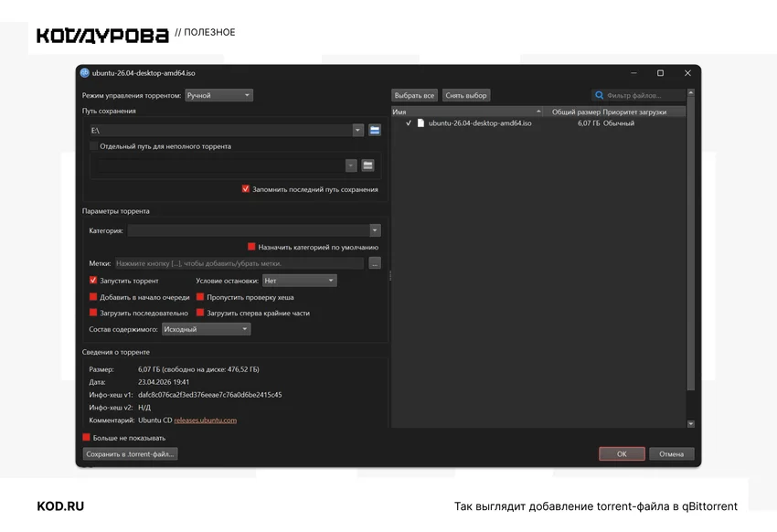Click the priority value Обычный
This screenshot has width=777, height=532.
(619, 122)
